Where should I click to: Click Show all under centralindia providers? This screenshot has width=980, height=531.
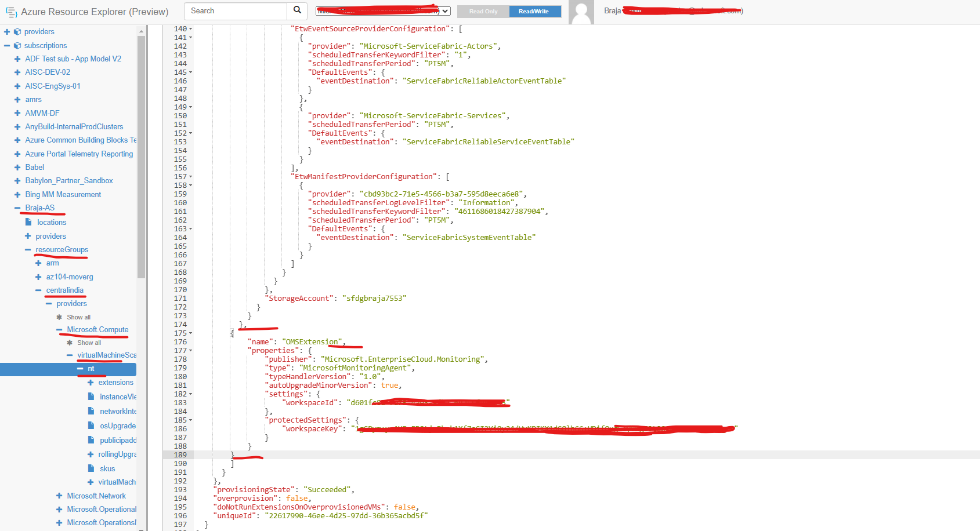pyautogui.click(x=79, y=317)
